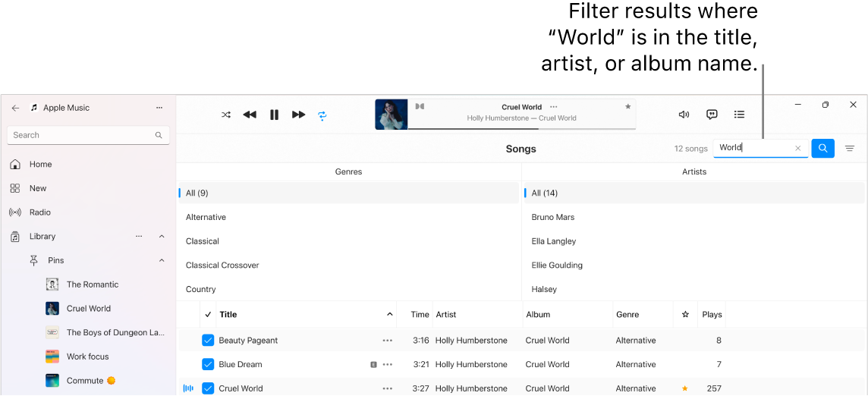Click the checkmark column header

(x=208, y=315)
